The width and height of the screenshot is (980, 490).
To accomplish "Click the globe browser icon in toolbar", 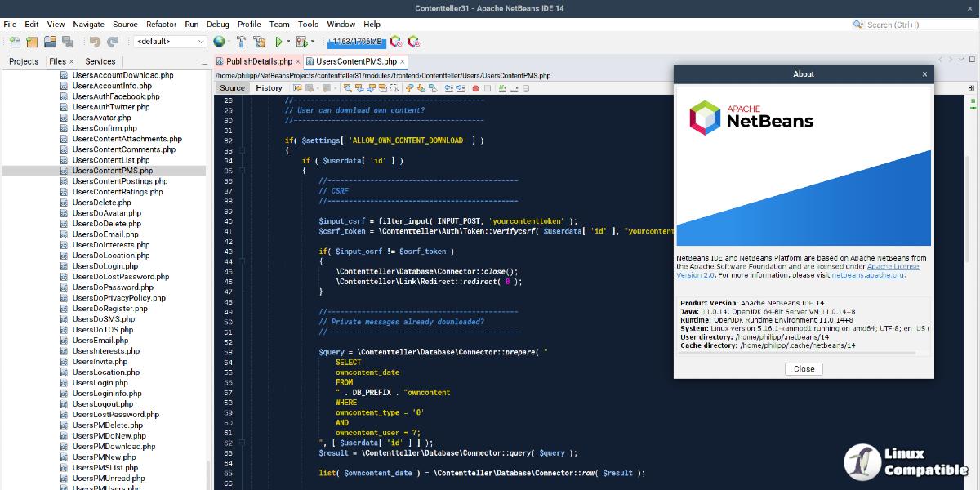I will click(218, 42).
